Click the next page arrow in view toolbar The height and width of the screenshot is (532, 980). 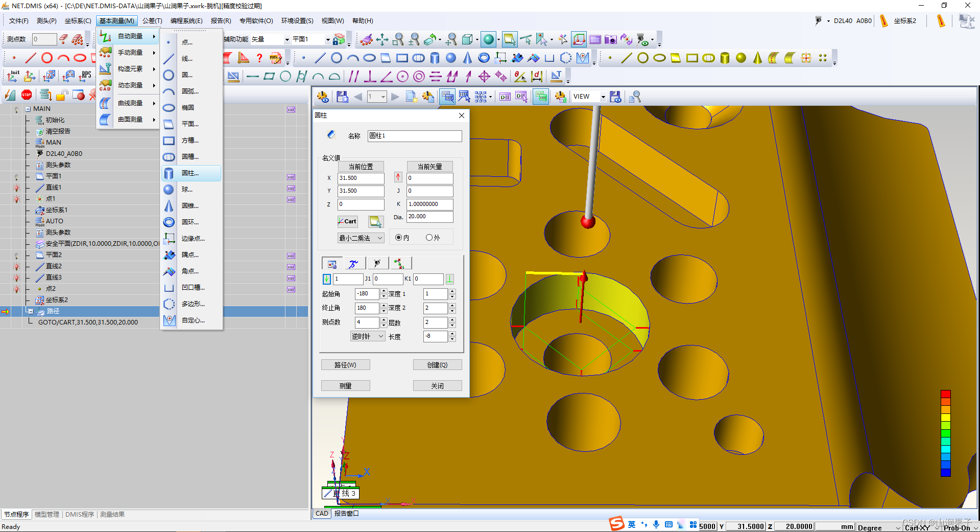(x=395, y=97)
